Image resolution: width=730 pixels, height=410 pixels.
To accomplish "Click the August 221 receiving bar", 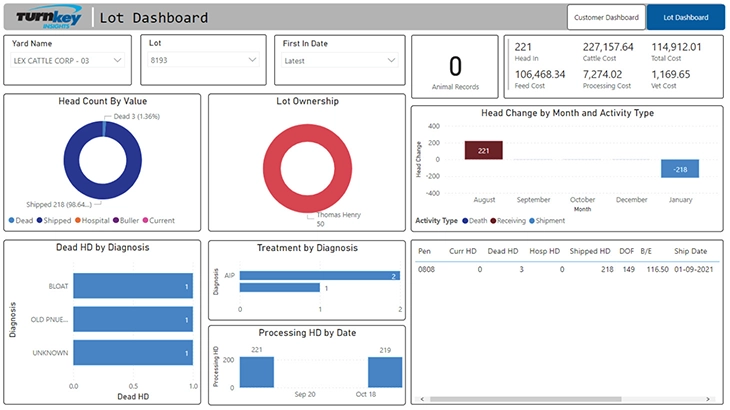I will point(483,150).
